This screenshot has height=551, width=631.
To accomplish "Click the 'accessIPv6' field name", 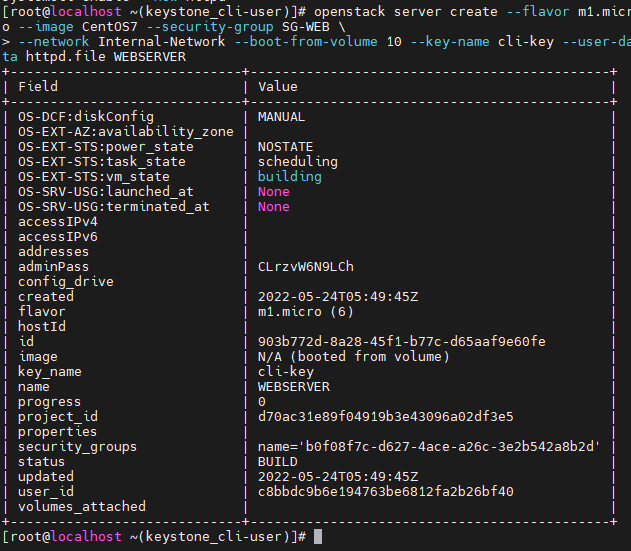I will point(58,237).
